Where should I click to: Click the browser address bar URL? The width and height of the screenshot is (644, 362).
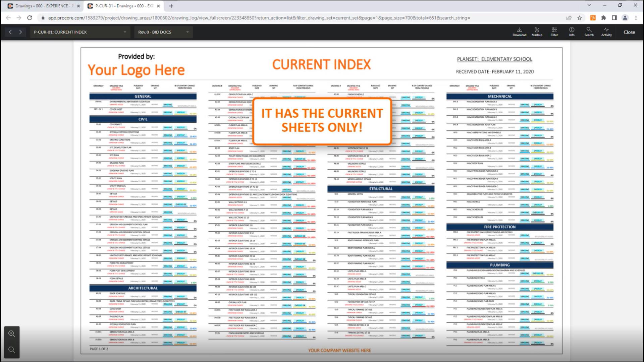[258, 18]
